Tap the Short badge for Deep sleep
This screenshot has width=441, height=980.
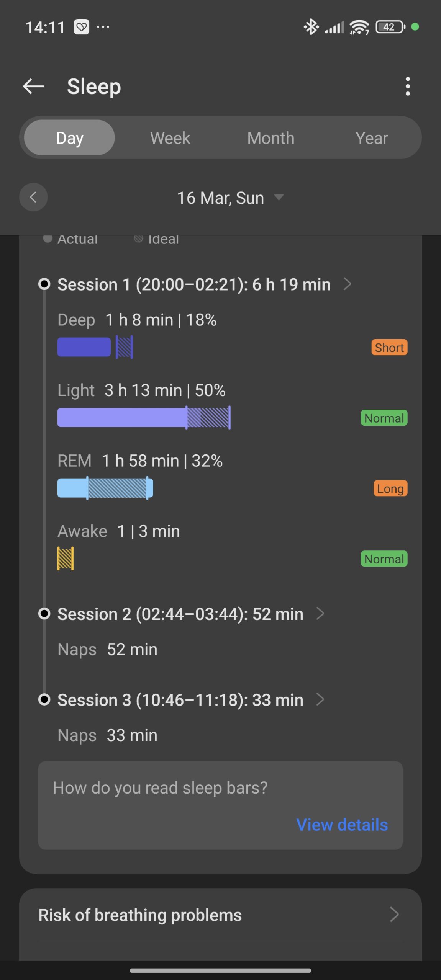[x=389, y=348]
